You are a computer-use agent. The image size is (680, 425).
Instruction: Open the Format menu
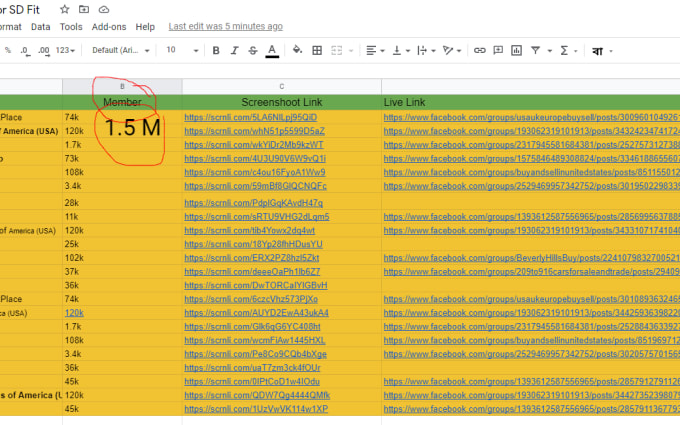coord(10,27)
